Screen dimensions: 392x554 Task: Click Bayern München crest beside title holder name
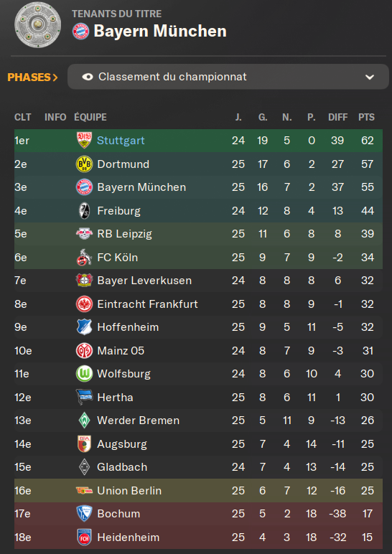coord(81,31)
